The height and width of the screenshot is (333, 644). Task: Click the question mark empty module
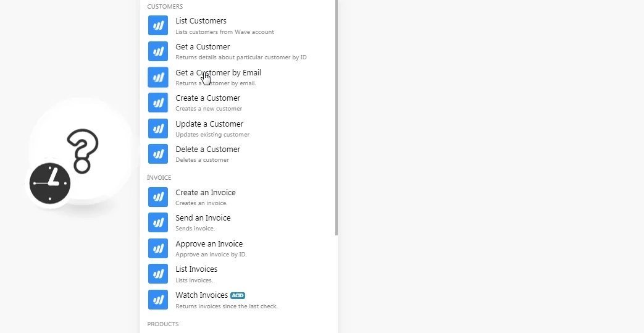pyautogui.click(x=82, y=150)
